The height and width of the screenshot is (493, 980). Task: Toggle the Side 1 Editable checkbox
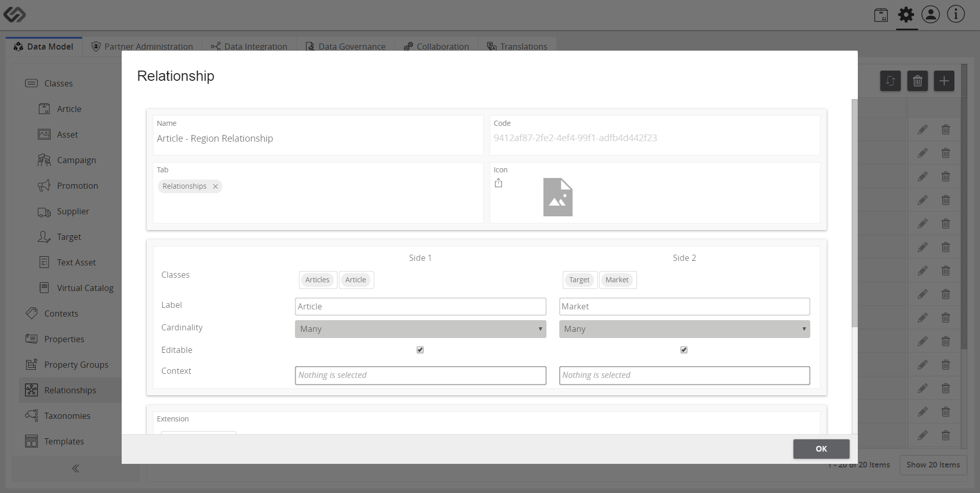click(420, 350)
